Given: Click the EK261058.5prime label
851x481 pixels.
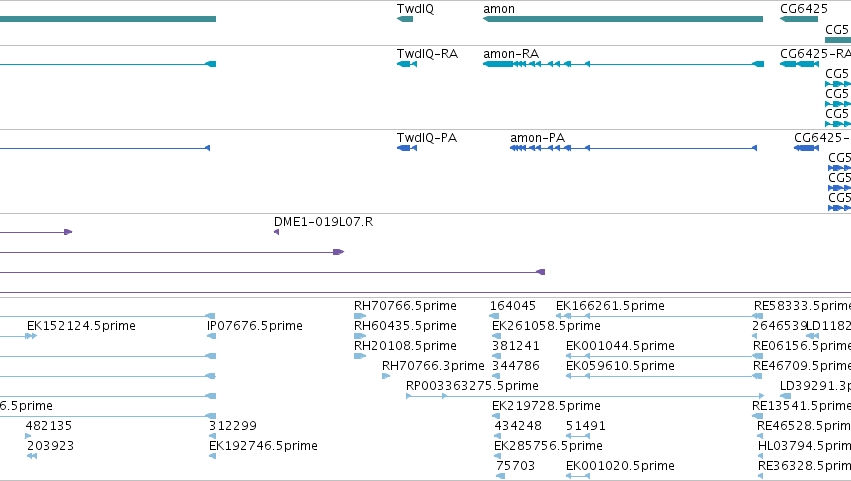Looking at the screenshot, I should click(547, 326).
